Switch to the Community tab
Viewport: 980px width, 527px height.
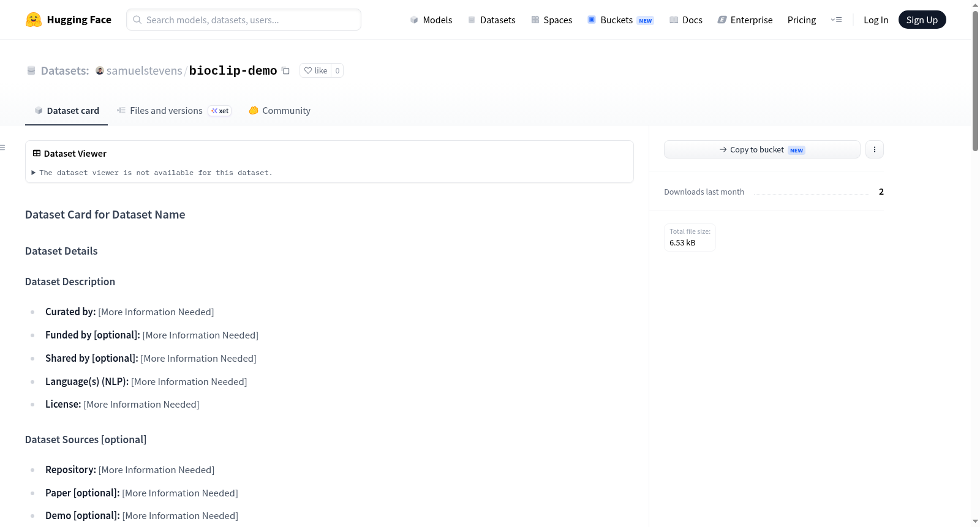(279, 110)
